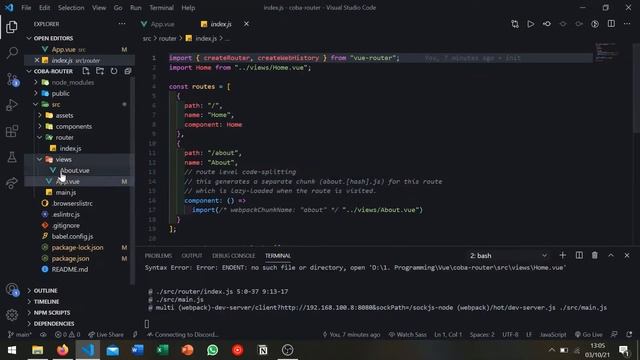Click UTF-8 encoding in status bar
This screenshot has height=360, width=640.
pyautogui.click(x=510, y=334)
